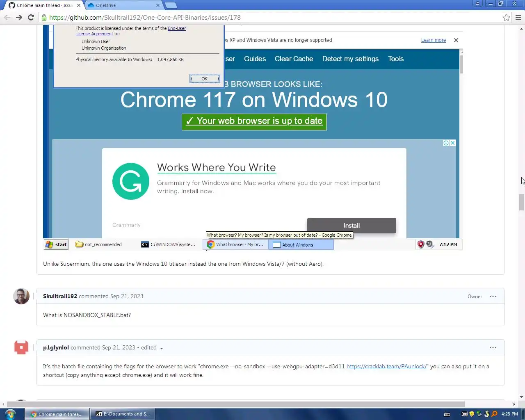Open Skulltrail192's profile avatar
The image size is (525, 420).
[x=21, y=296]
